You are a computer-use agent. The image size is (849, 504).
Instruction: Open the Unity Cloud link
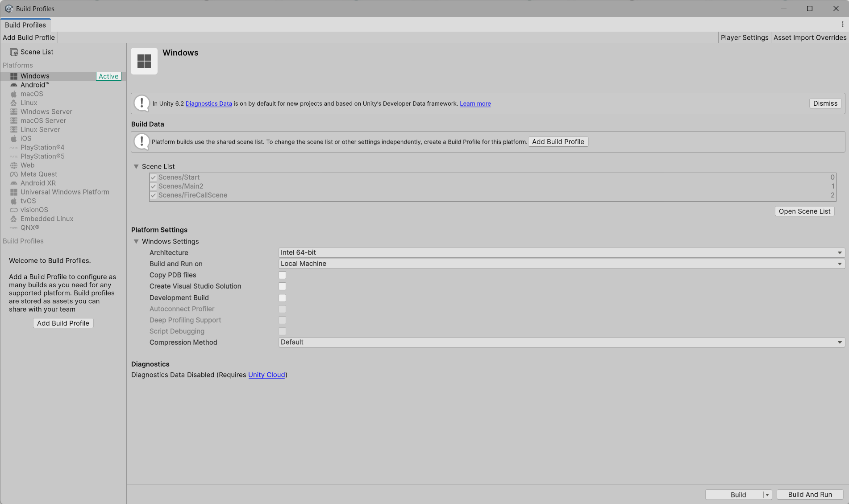(266, 375)
